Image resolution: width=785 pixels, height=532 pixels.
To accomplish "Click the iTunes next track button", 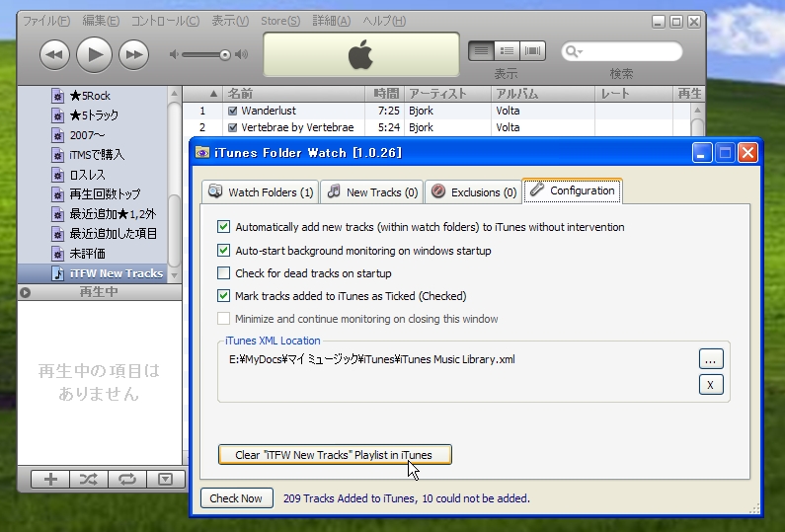I will 133,54.
